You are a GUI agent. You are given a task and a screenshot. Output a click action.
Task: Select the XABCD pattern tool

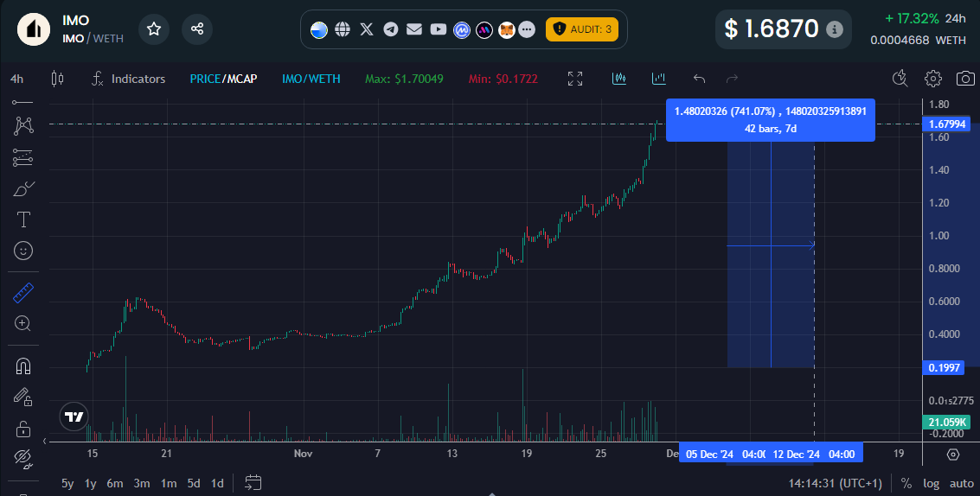(x=23, y=125)
